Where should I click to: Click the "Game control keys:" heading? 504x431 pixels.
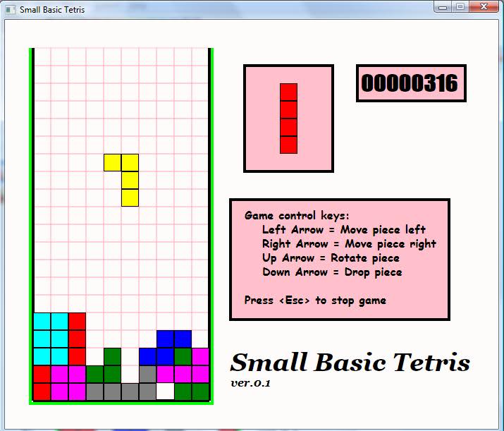(297, 216)
